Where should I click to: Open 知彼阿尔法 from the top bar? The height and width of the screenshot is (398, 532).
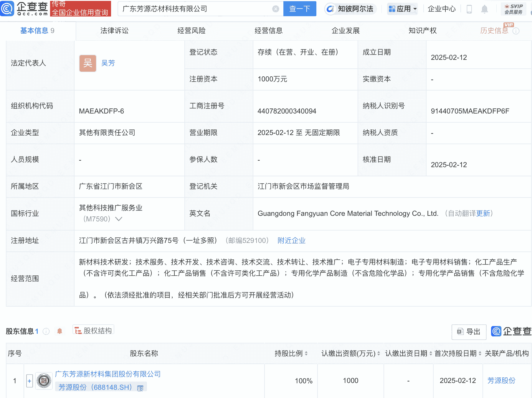click(351, 9)
